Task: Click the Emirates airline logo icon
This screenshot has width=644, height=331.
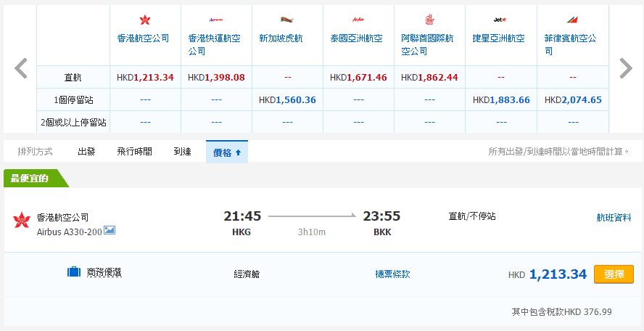Action: pos(428,20)
